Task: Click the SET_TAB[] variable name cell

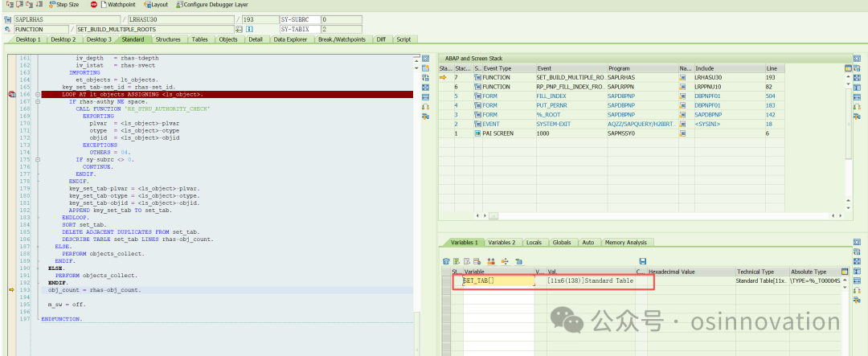Action: coord(498,280)
